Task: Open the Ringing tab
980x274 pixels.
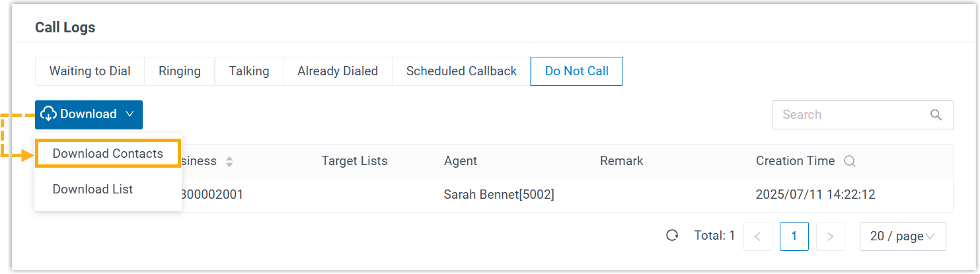Action: click(180, 71)
